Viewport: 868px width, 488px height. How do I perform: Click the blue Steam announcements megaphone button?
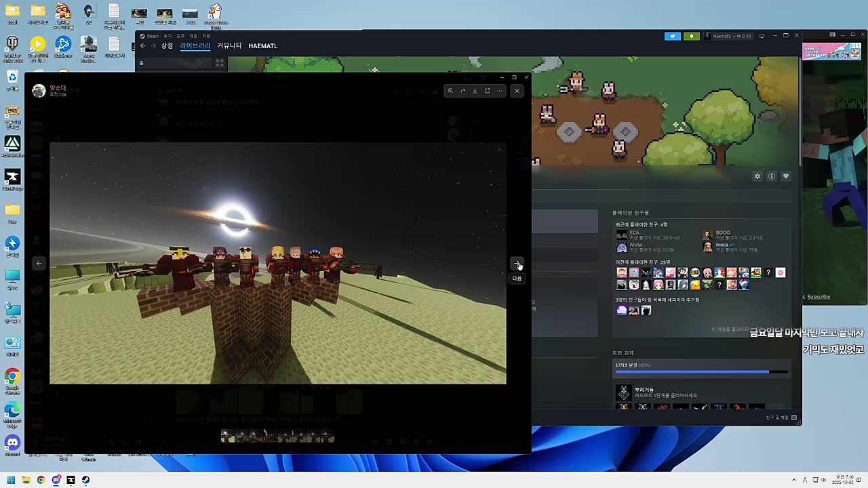click(672, 36)
